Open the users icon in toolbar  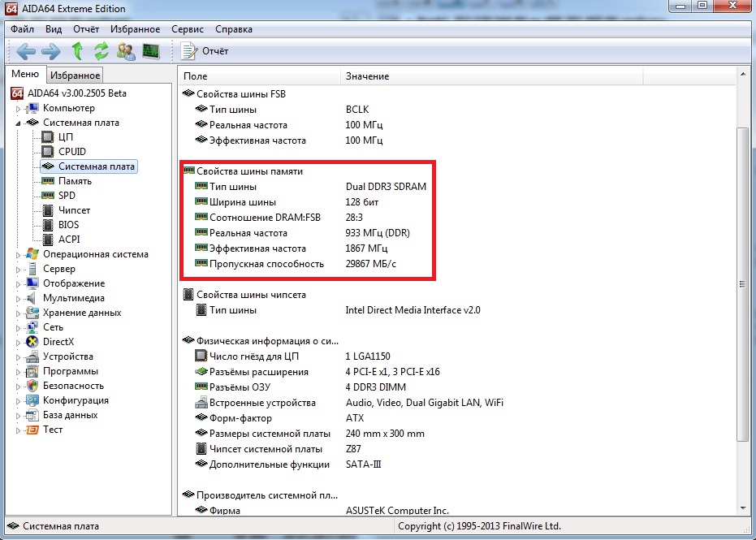point(126,52)
